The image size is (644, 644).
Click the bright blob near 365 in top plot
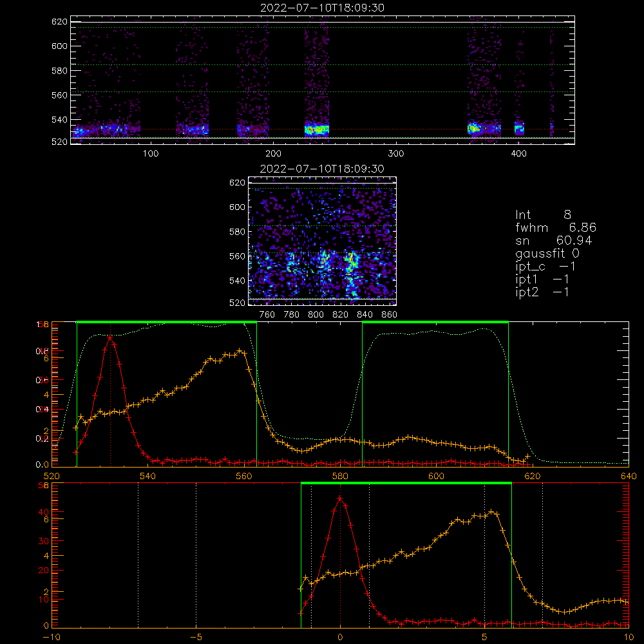[x=473, y=129]
